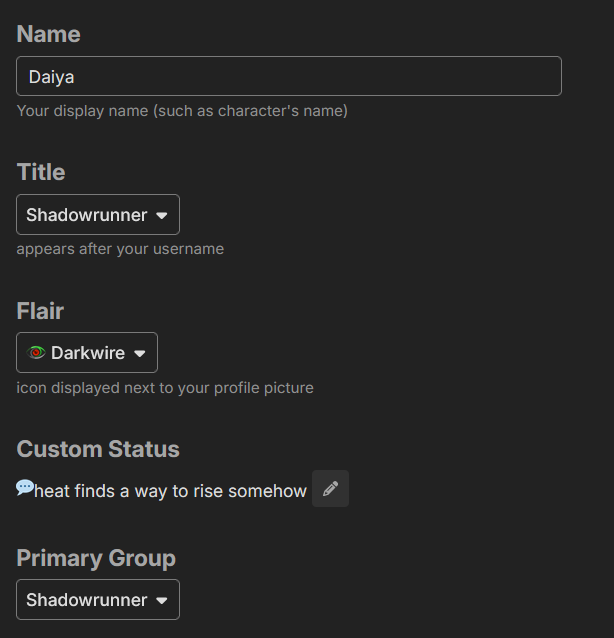Click the Darkwire eye flair icon
This screenshot has width=614, height=638.
[x=37, y=353]
